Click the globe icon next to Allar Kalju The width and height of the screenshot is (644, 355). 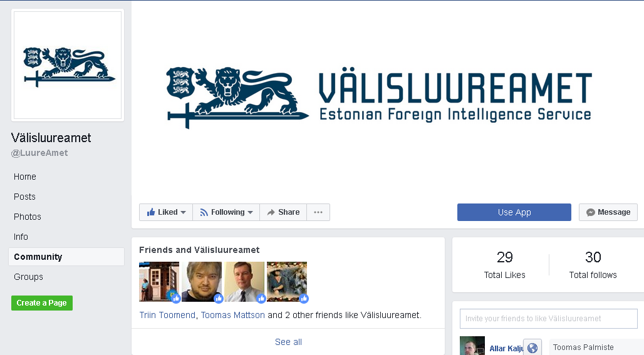[532, 347]
